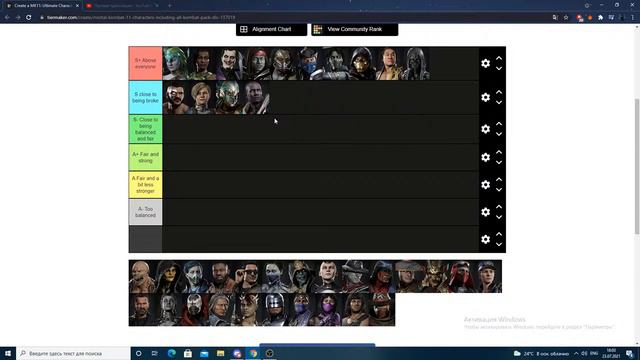Pick the Johnny Cage sunglasses portrait from pool
640x360 pixels.
[249, 276]
